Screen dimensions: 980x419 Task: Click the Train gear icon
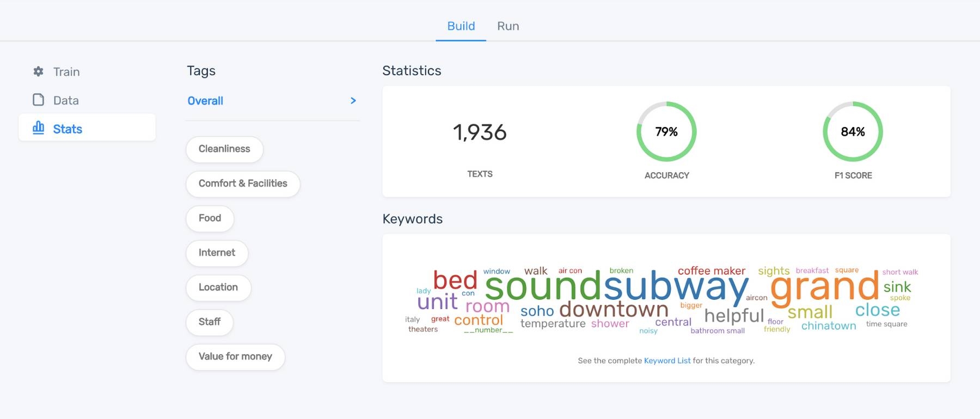[x=38, y=71]
